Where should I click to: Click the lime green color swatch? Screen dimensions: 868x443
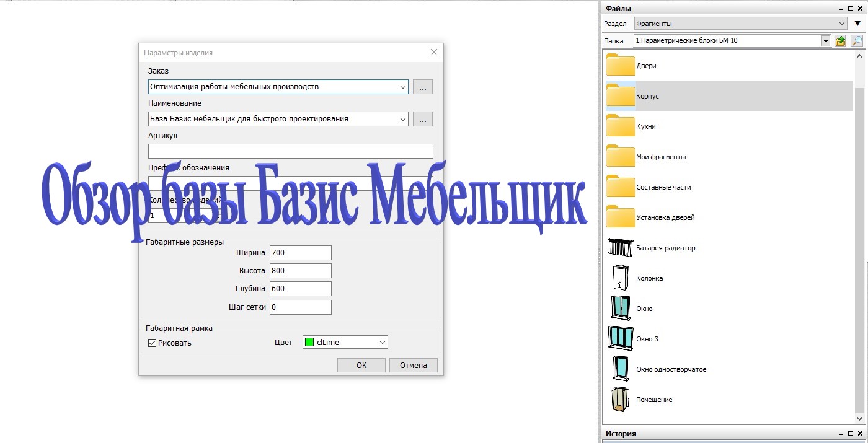point(309,342)
